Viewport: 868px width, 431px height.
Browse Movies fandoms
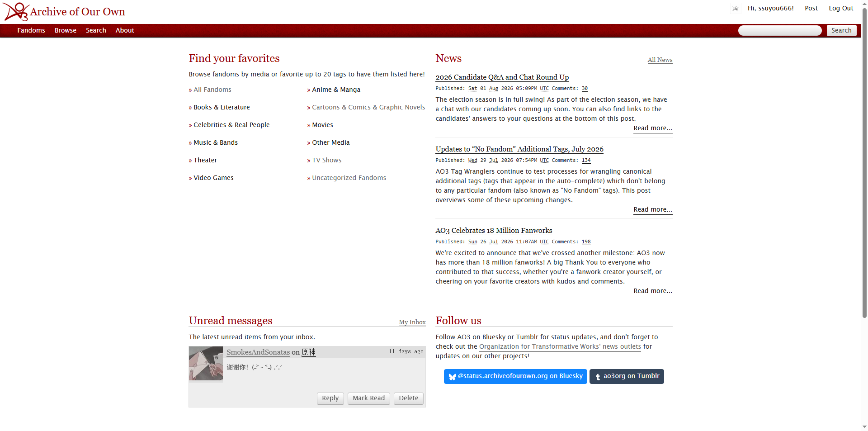pyautogui.click(x=322, y=125)
